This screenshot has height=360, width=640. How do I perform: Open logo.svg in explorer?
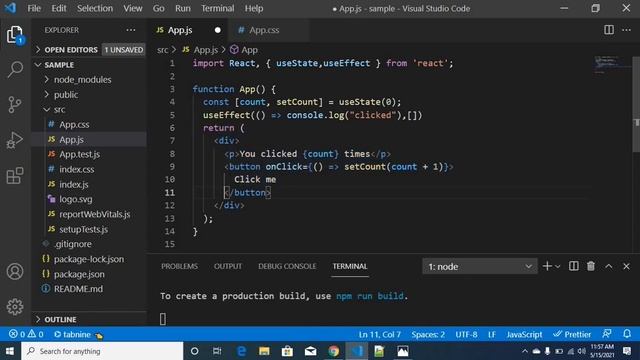point(76,199)
